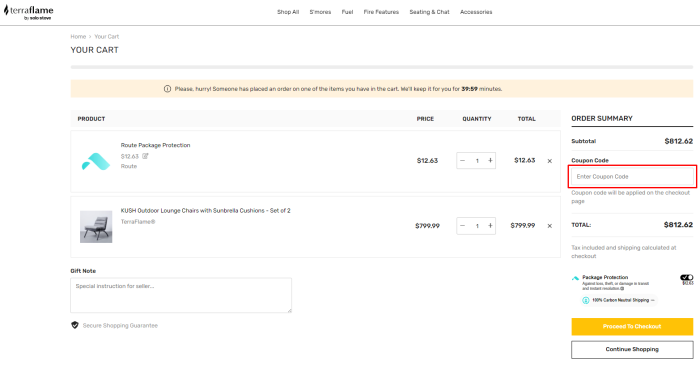The height and width of the screenshot is (365, 700).
Task: Click the info icon in hurry notice
Action: click(x=167, y=89)
